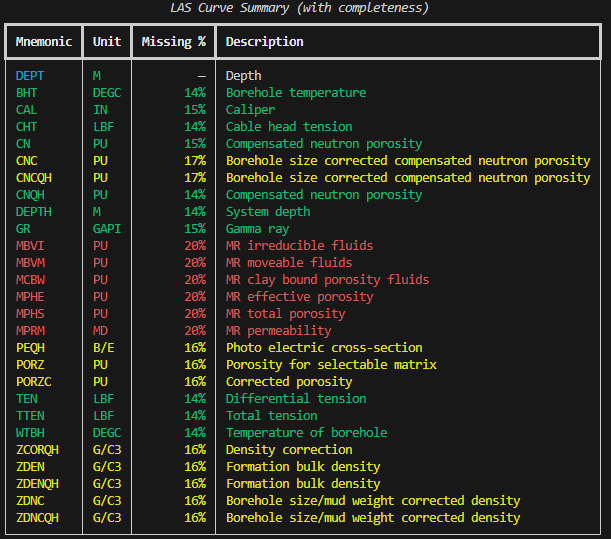Select the LAS Curve Summary title text
Screen dimensions: 611x539
(300, 8)
